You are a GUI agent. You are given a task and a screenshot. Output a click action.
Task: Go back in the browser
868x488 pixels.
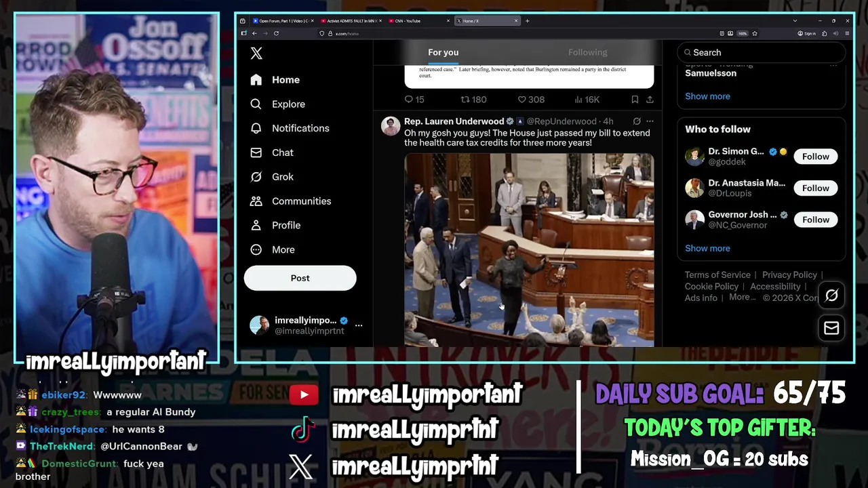pos(254,33)
